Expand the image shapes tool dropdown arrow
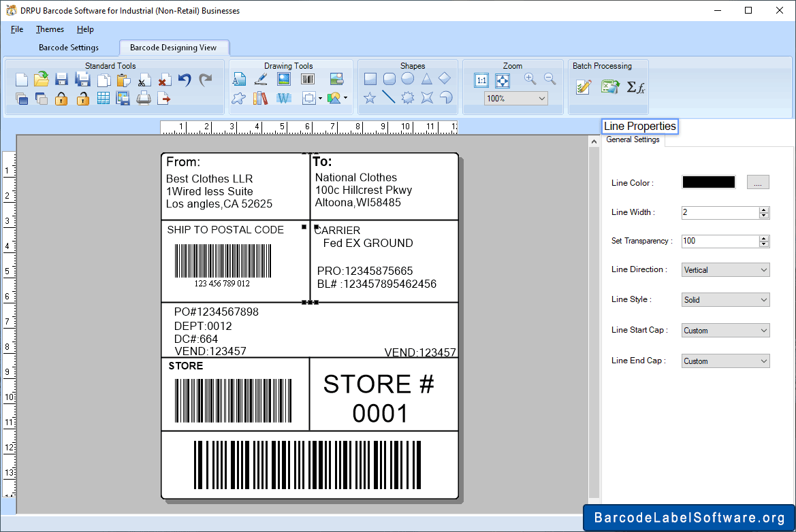Viewport: 796px width, 532px height. click(346, 98)
